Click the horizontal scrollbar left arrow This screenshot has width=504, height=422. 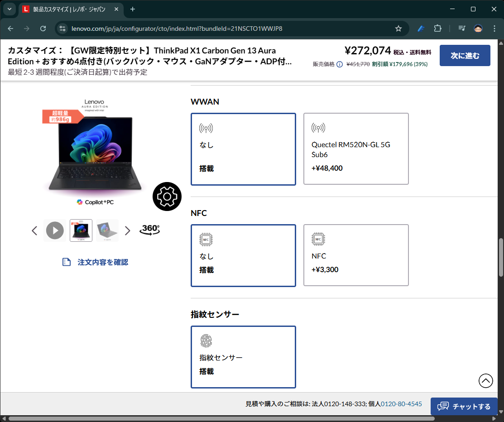tap(4, 418)
